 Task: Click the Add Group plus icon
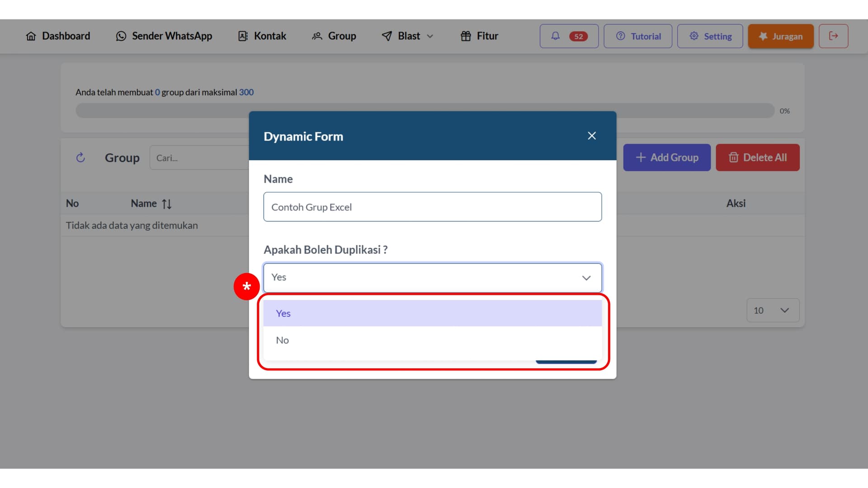(x=641, y=157)
